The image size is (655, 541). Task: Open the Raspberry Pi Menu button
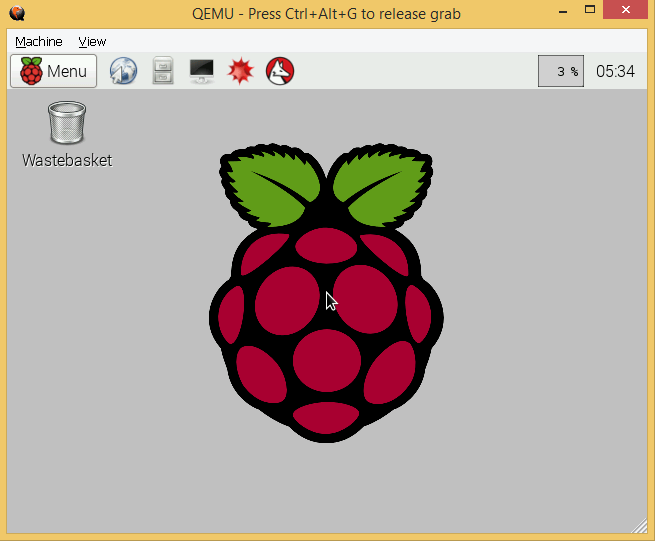[x=53, y=71]
